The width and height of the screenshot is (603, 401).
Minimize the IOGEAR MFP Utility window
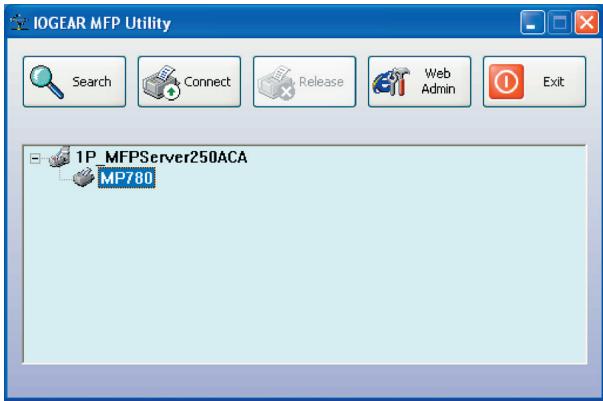tap(532, 23)
